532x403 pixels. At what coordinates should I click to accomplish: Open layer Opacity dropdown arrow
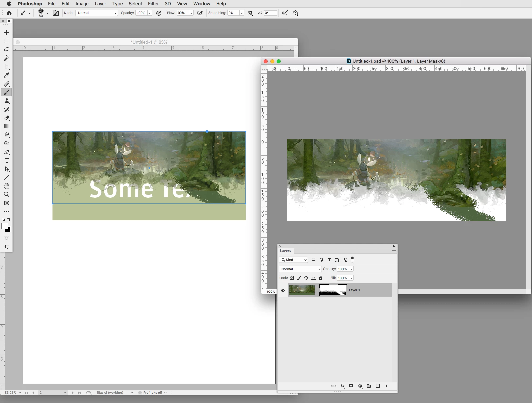[x=351, y=269]
